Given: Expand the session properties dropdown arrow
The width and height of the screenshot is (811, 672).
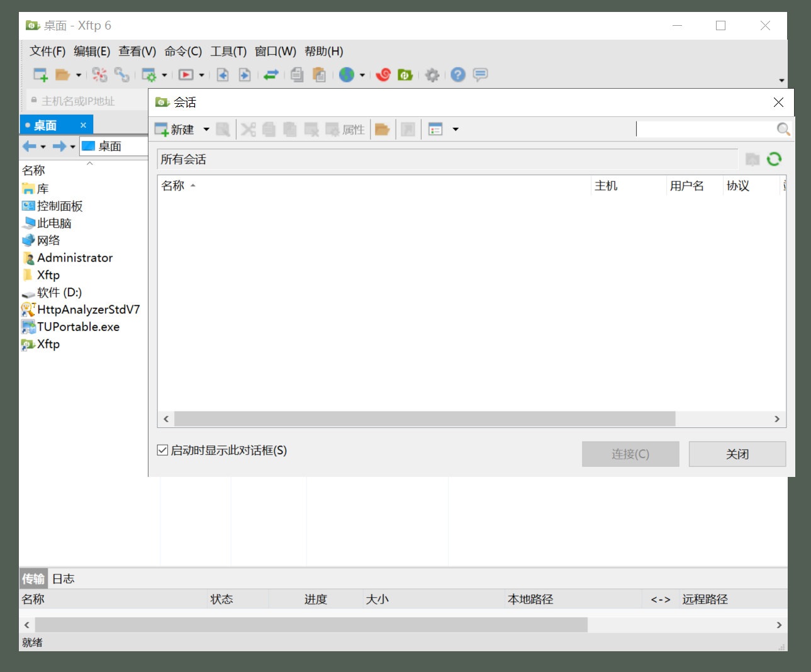Looking at the screenshot, I should (x=164, y=75).
